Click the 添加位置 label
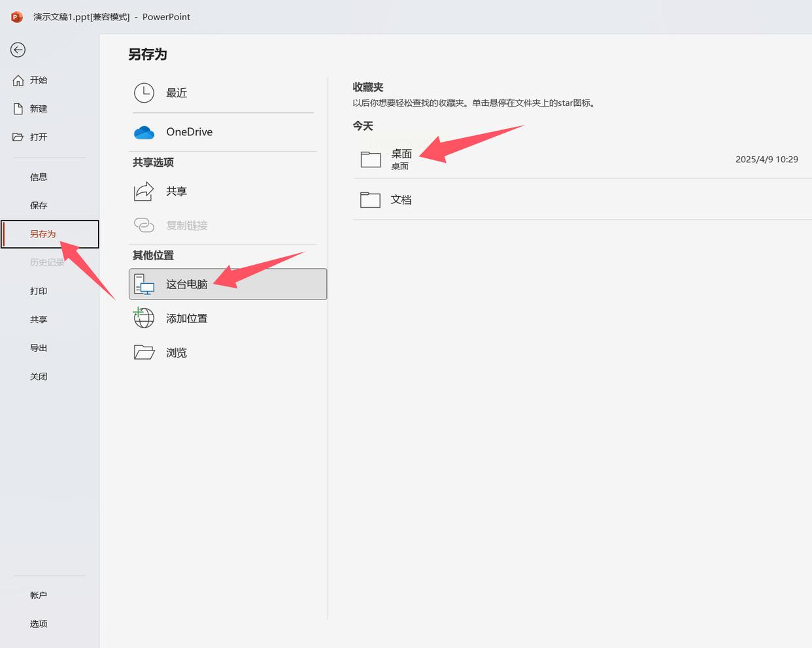The image size is (812, 648). (x=187, y=318)
